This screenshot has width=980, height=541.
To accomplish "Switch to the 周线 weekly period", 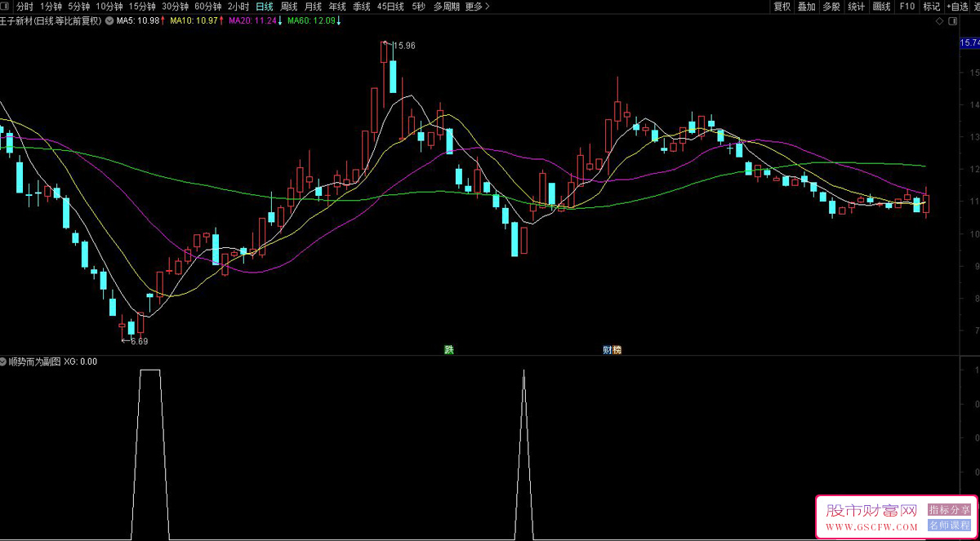I will (x=289, y=7).
